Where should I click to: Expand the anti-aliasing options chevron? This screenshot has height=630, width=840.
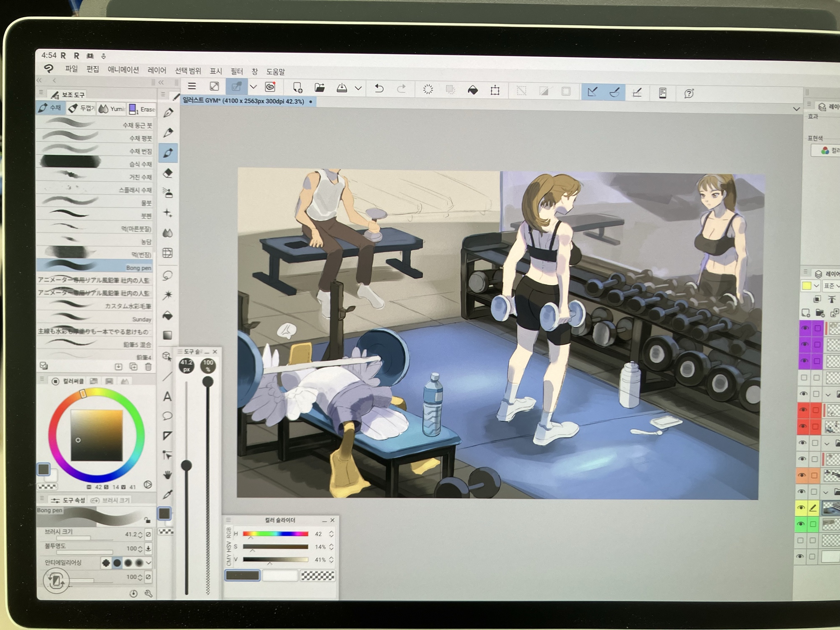pyautogui.click(x=149, y=562)
